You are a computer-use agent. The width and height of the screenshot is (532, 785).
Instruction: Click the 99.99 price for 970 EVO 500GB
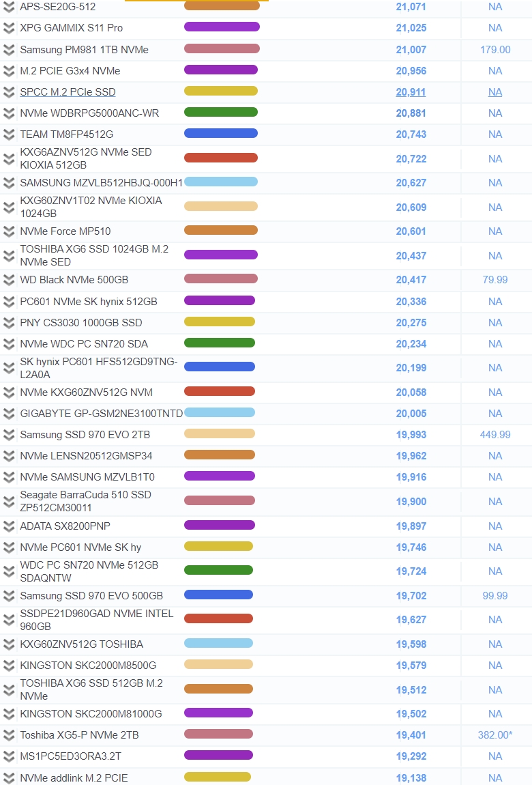pyautogui.click(x=495, y=596)
